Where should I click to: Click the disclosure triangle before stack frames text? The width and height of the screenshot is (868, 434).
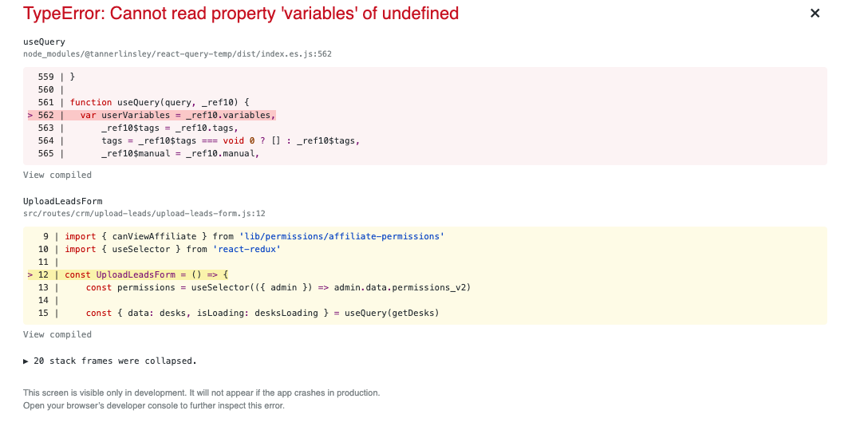click(26, 361)
